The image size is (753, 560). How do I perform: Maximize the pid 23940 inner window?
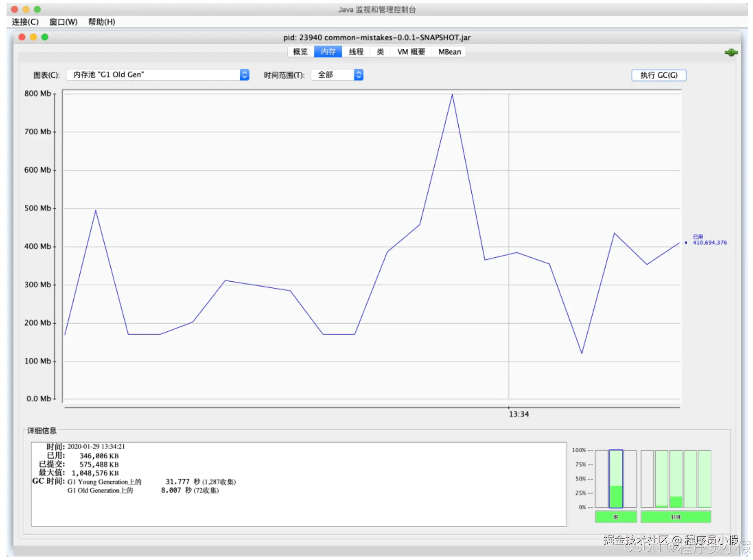point(44,37)
